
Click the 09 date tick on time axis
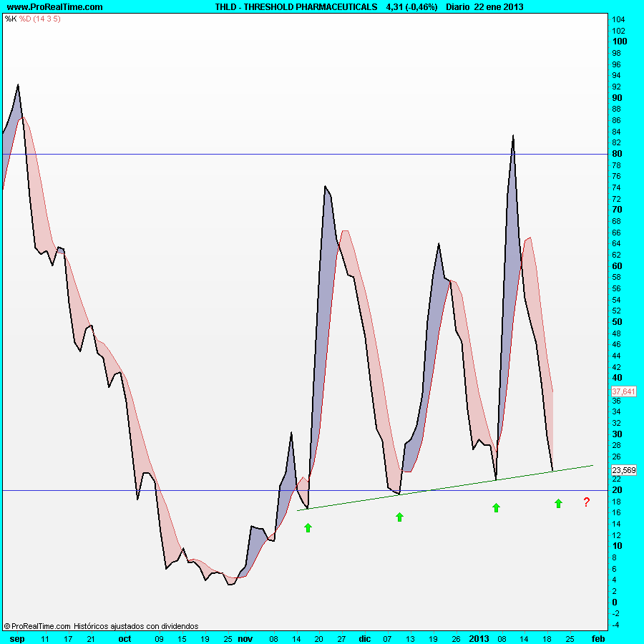(x=159, y=639)
